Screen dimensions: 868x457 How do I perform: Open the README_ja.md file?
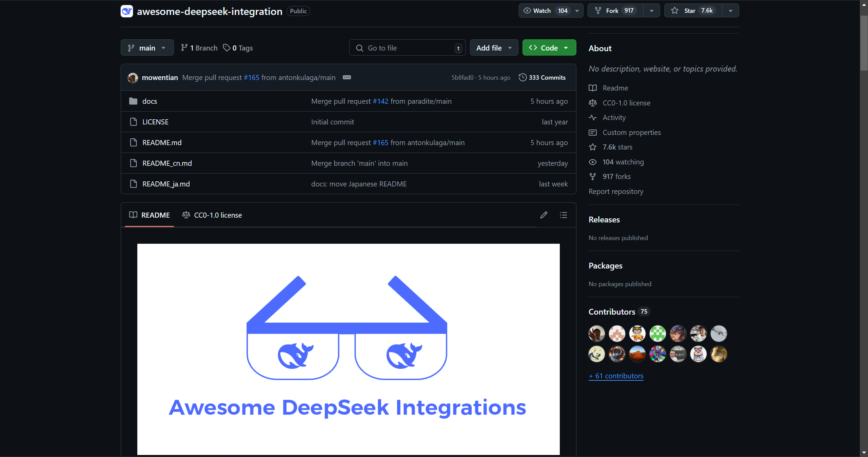pos(166,184)
